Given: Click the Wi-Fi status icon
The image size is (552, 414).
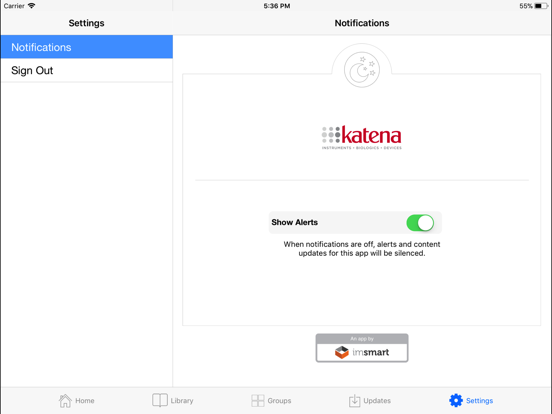Looking at the screenshot, I should click(32, 6).
